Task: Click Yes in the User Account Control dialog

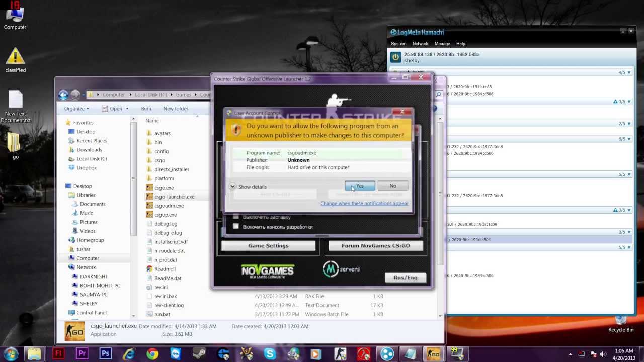Action: 360,186
